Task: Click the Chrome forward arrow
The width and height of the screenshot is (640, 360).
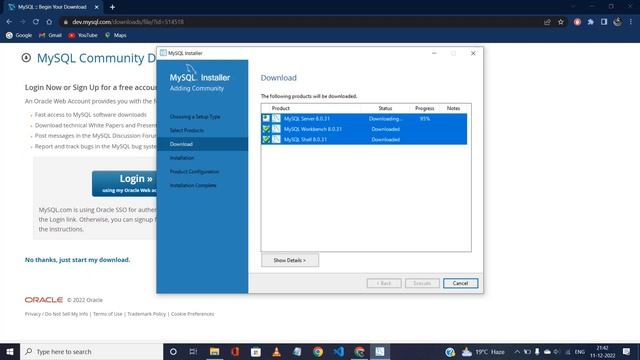Action: (x=22, y=22)
